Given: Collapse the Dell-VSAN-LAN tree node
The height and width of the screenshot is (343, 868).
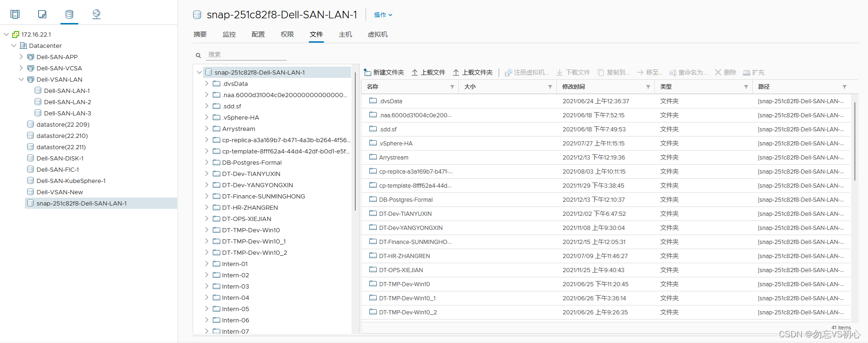Looking at the screenshot, I should coord(21,79).
